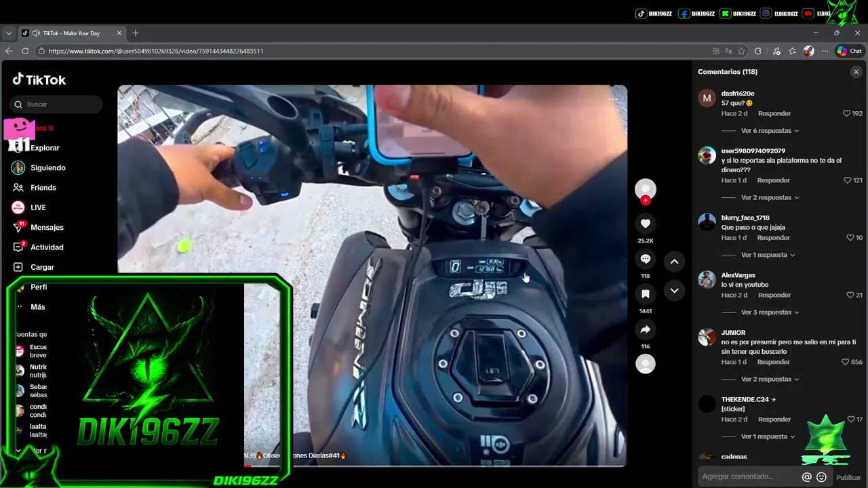
Task: Close the TikTok browser tab
Action: [x=119, y=33]
